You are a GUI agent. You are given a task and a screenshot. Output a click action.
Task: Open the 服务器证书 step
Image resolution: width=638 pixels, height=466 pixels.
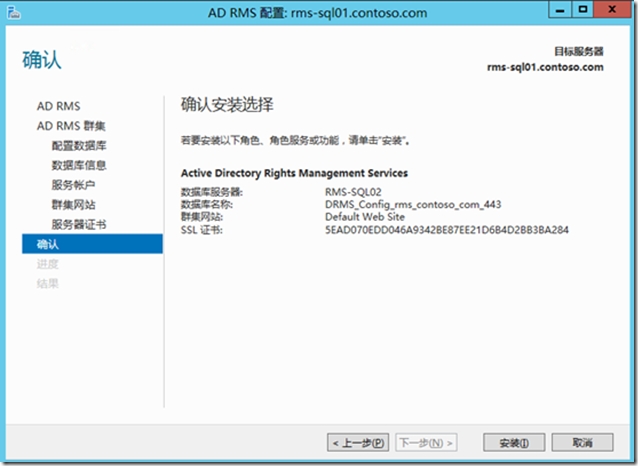[79, 224]
